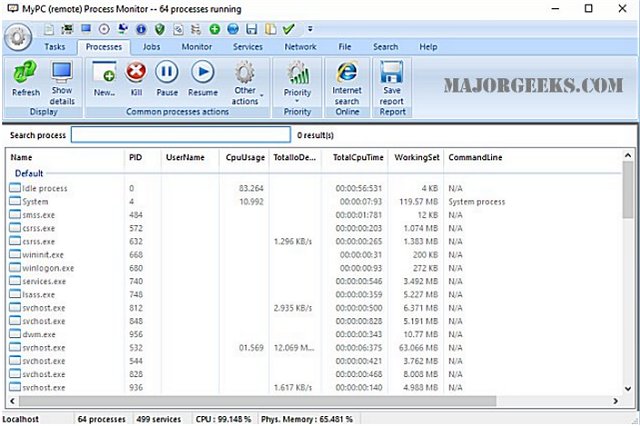Viewport: 640px width, 426px height.
Task: Pause the selected process
Action: [x=167, y=79]
